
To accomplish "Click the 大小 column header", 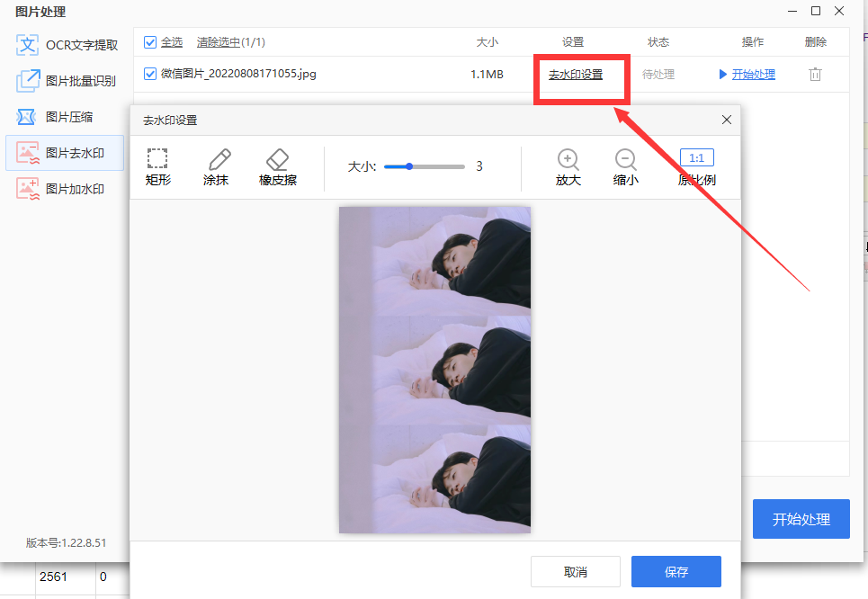I will [x=488, y=42].
